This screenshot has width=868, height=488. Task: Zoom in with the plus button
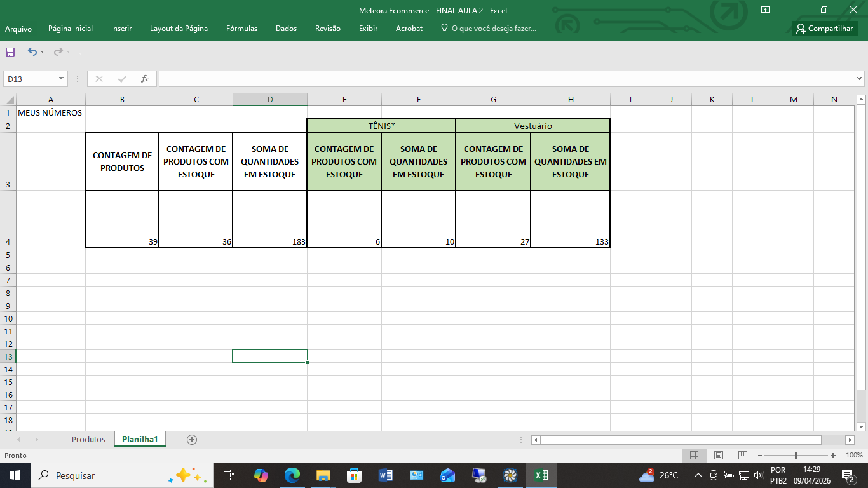[833, 456]
